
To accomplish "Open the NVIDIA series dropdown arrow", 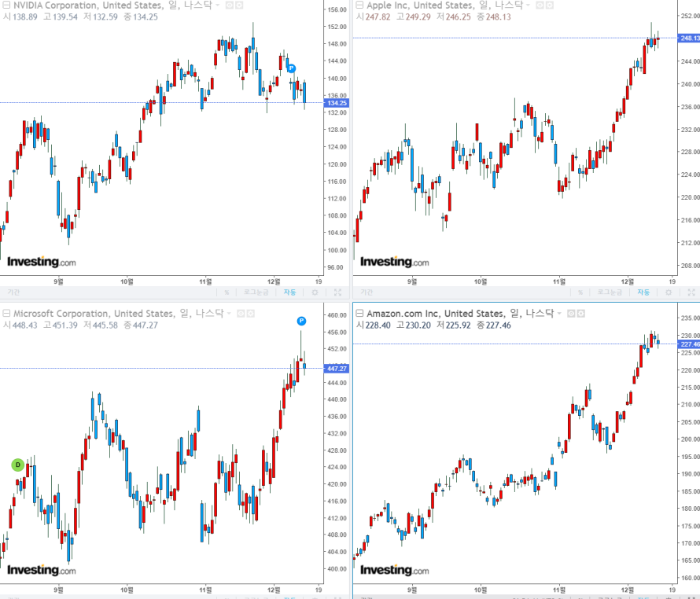I will point(218,6).
